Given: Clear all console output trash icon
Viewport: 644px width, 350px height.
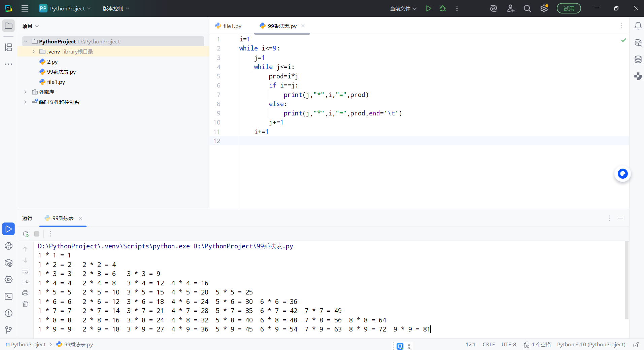Looking at the screenshot, I should [25, 304].
